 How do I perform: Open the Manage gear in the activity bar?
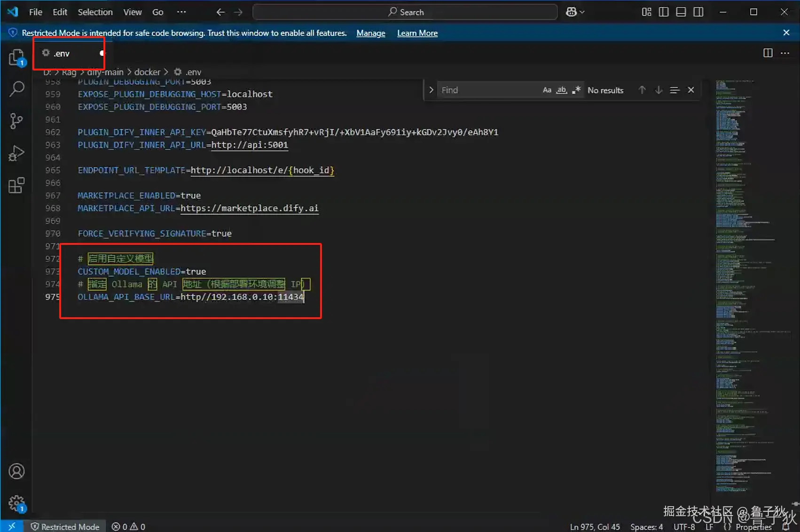coord(16,503)
